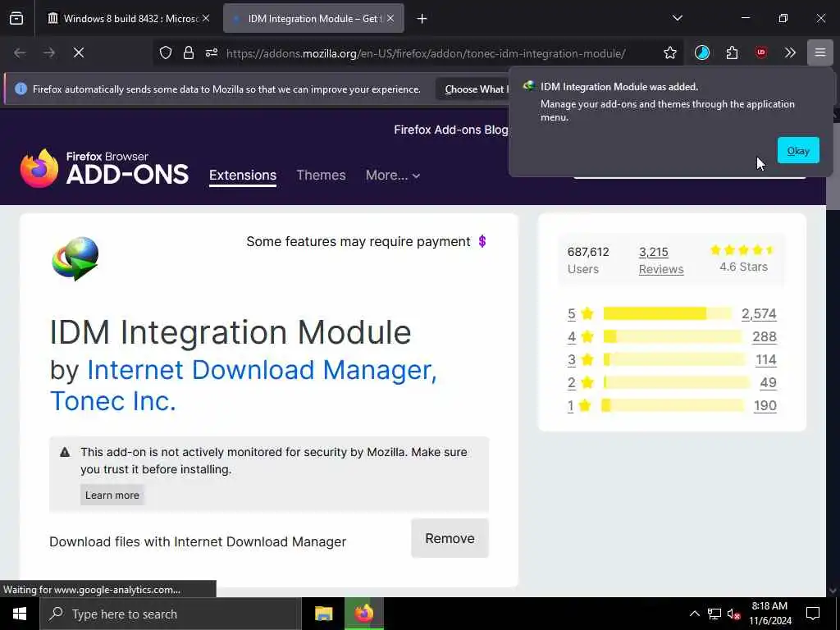Open the Windows Start menu
840x630 pixels.
20,614
